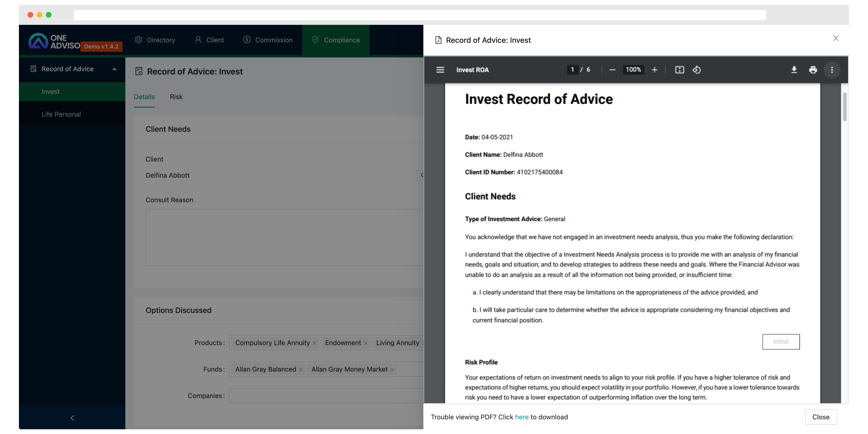Open the PDF viewer side menu

click(440, 70)
